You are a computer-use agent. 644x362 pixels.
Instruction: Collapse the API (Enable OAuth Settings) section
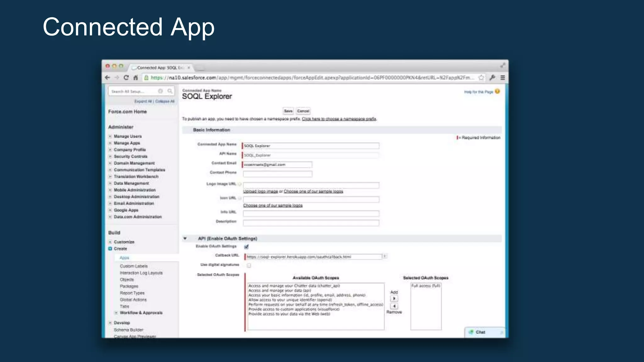point(185,239)
